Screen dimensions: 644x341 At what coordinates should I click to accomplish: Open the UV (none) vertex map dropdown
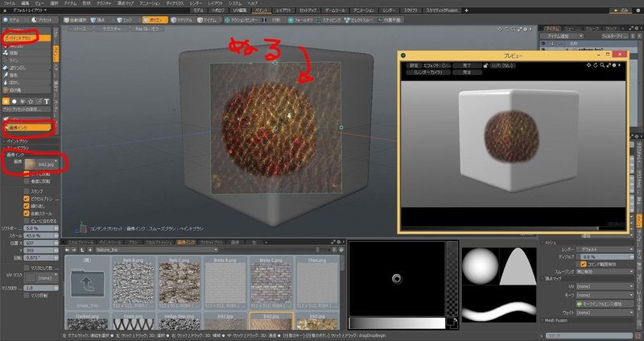pyautogui.click(x=605, y=286)
